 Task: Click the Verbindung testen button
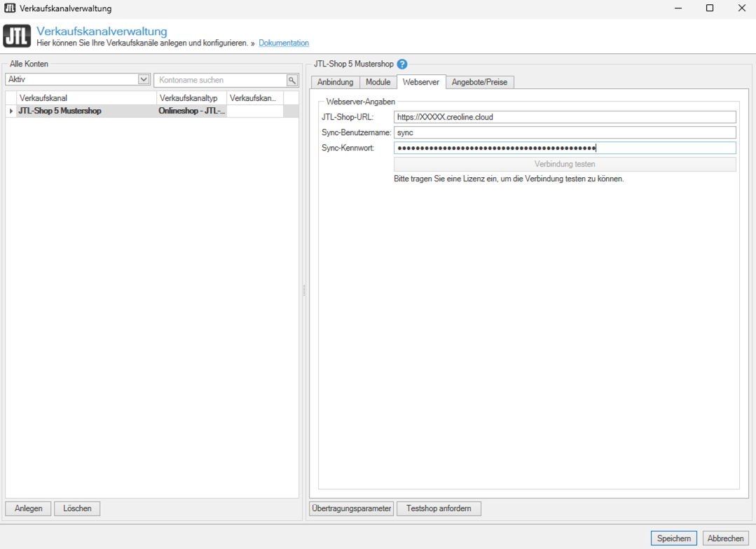(x=565, y=164)
